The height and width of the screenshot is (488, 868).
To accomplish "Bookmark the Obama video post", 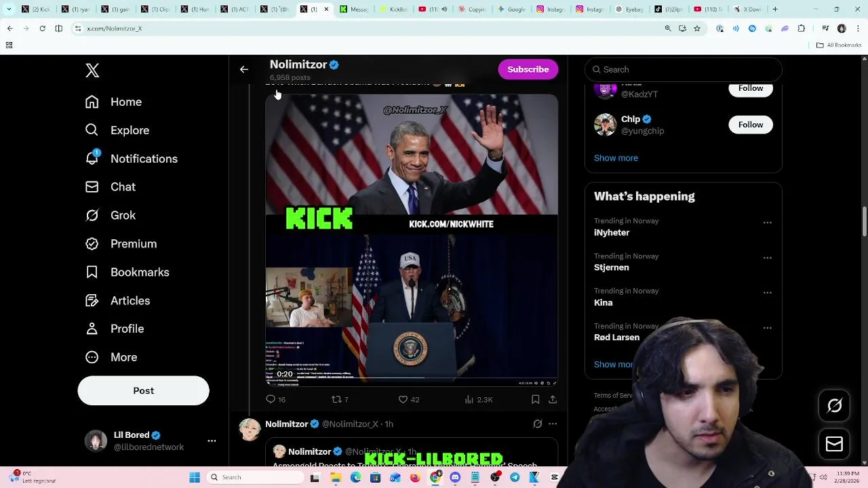I will point(535,399).
